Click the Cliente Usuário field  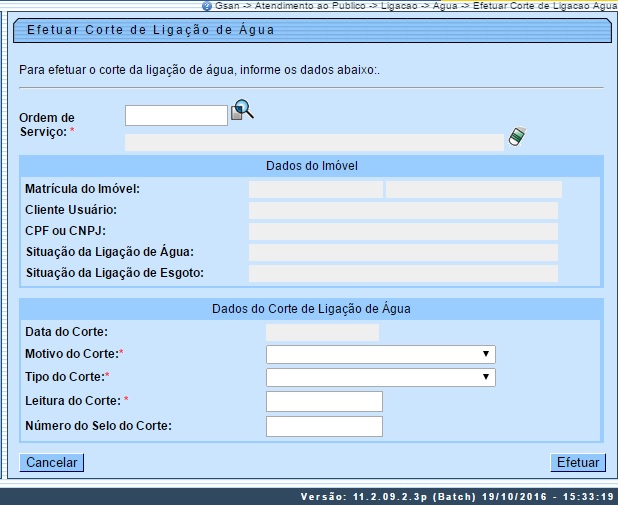tap(403, 210)
